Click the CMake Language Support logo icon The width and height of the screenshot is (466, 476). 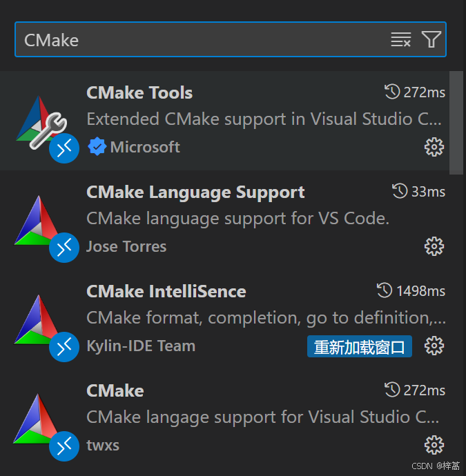click(38, 219)
